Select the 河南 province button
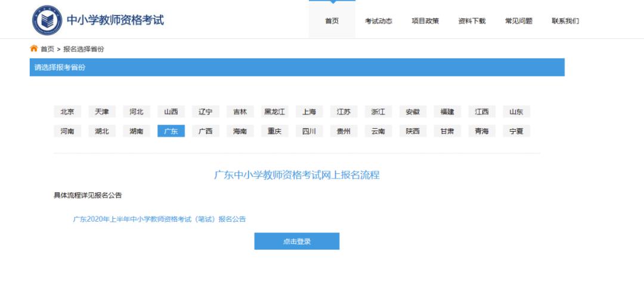The width and height of the screenshot is (644, 308). (67, 131)
